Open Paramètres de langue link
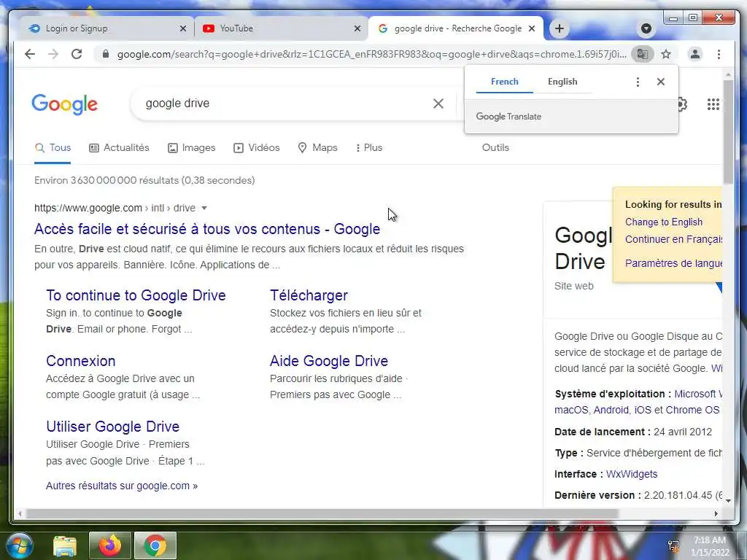The width and height of the screenshot is (747, 560). [x=673, y=262]
